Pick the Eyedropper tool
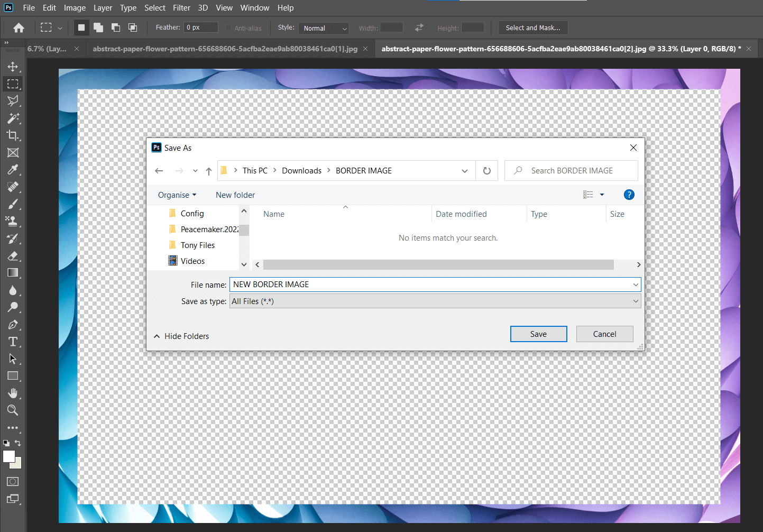The image size is (763, 532). (x=13, y=169)
